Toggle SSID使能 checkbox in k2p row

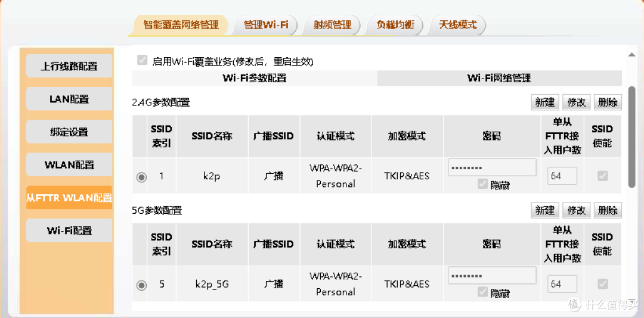pos(602,176)
